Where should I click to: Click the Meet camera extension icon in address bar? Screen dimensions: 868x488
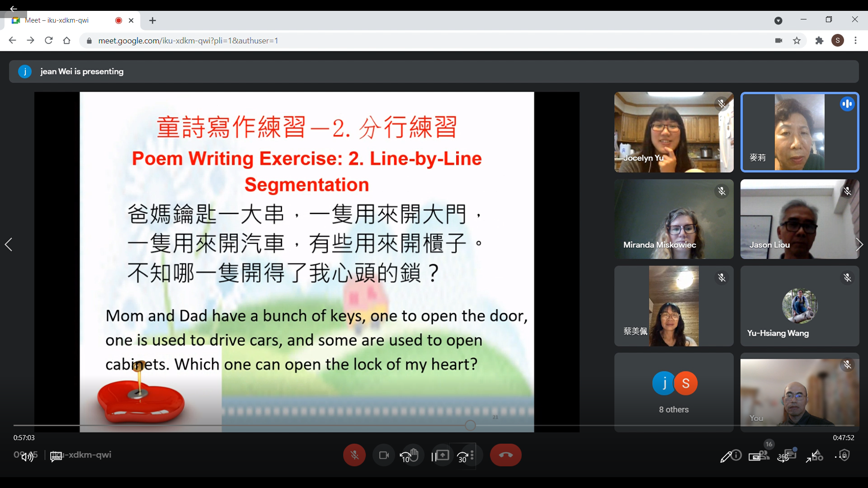[778, 40]
